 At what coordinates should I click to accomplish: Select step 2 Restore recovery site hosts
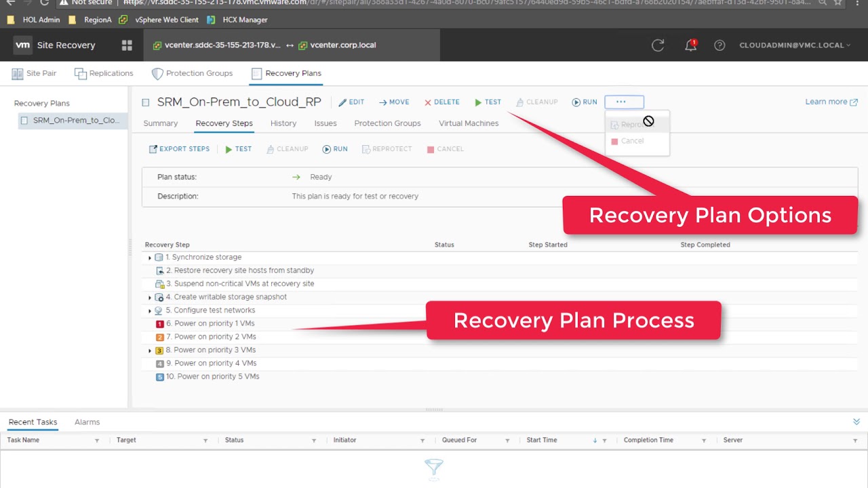(239, 270)
